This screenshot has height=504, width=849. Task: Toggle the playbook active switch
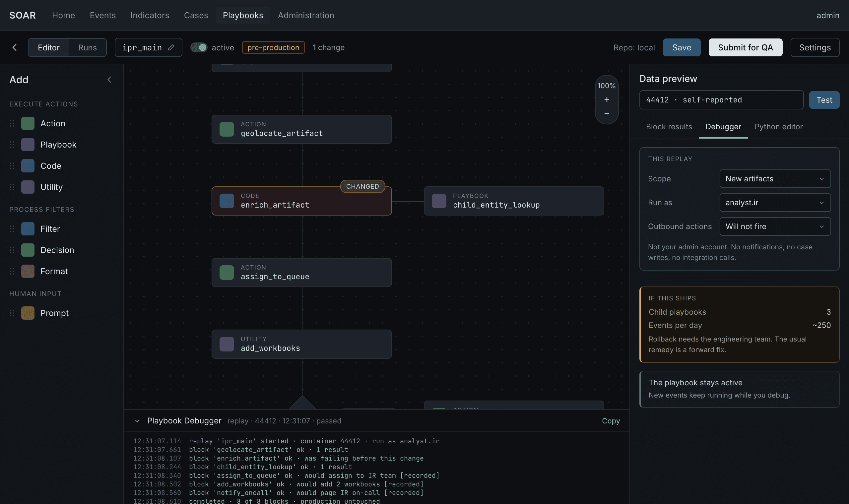point(199,47)
